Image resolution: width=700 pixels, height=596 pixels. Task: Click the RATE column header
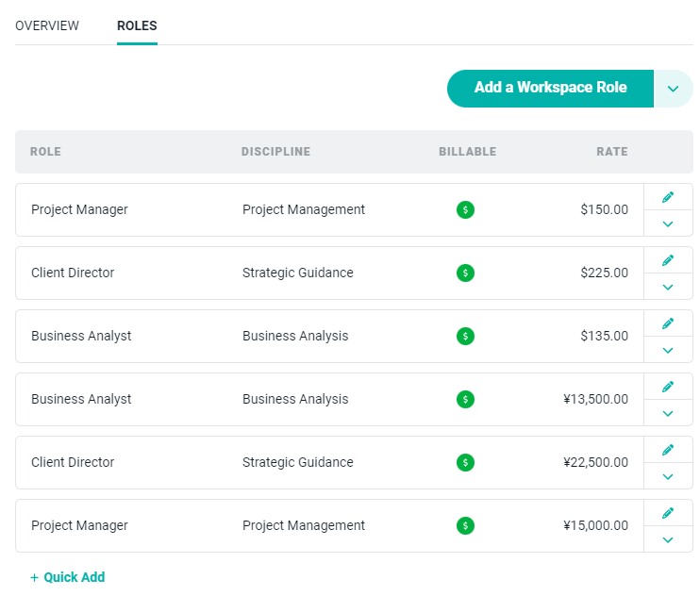click(612, 152)
